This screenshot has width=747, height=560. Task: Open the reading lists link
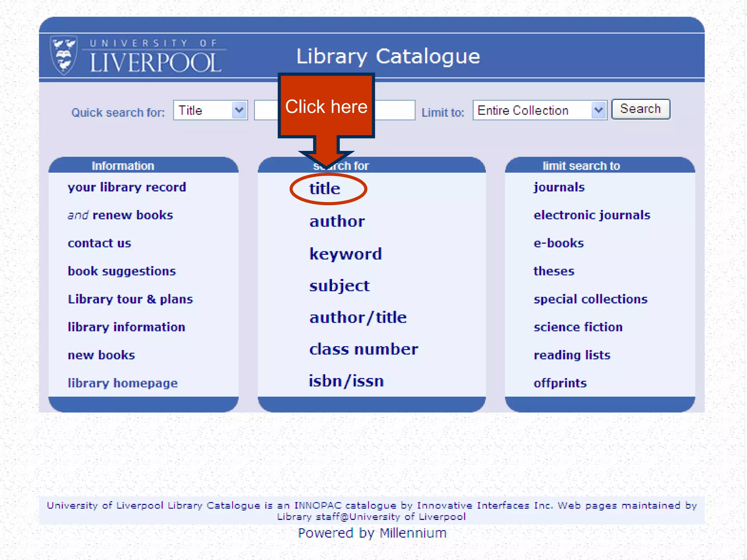click(572, 355)
